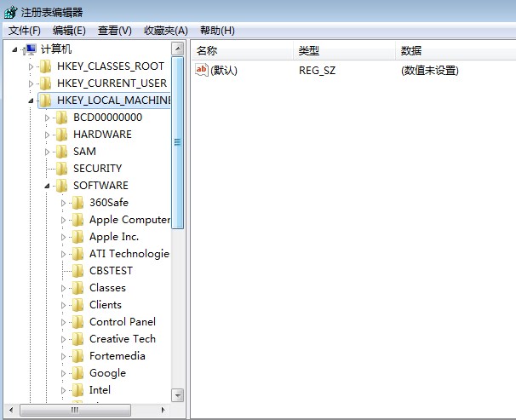Screen dimensions: 516x420
Task: Sort by the 数据 column header
Action: [456, 51]
